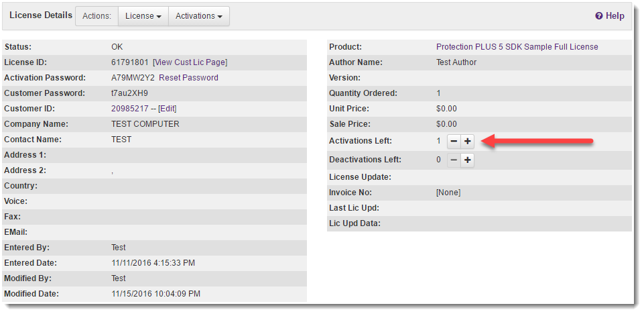Image resolution: width=644 pixels, height=314 pixels.
Task: Click the Edit link beside Customer ID
Action: 167,109
